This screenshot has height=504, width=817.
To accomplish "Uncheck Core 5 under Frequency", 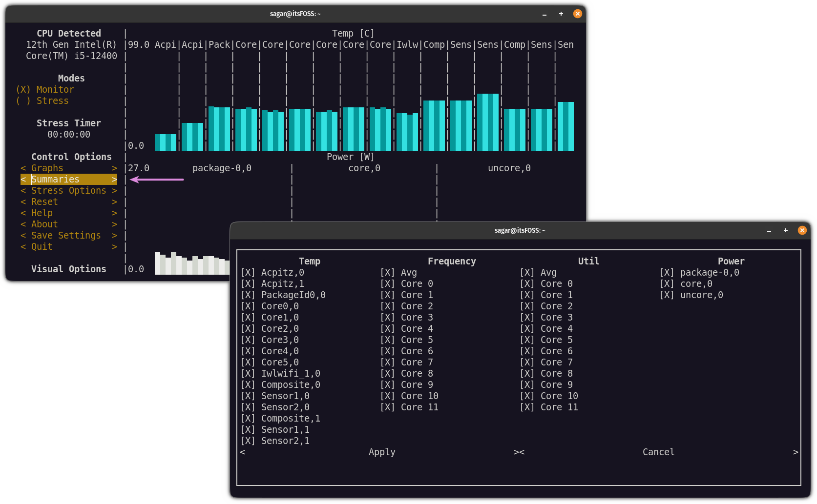I will pyautogui.click(x=387, y=340).
